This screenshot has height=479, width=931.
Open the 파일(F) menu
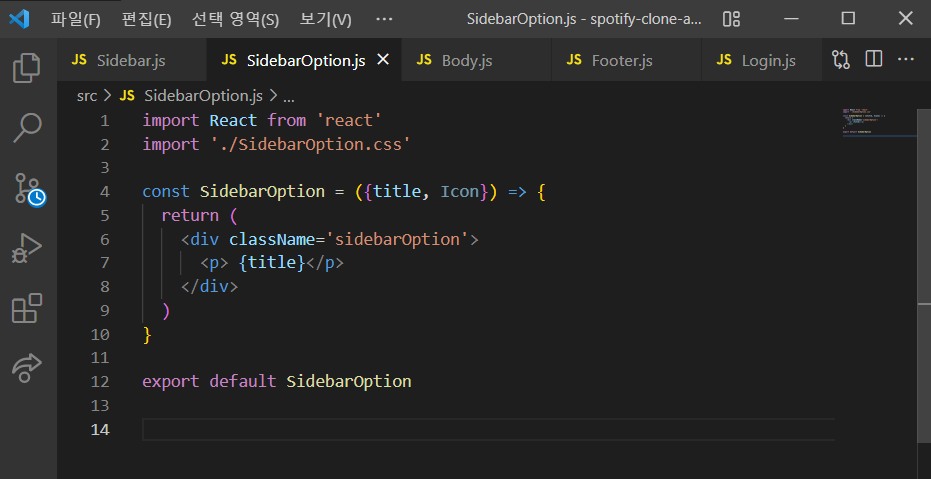pos(75,20)
